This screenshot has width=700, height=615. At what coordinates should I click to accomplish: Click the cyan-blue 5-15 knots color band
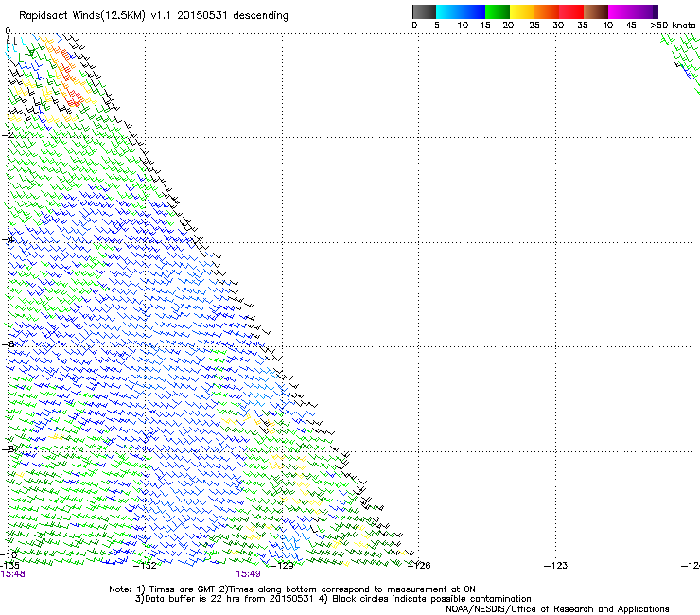point(461,11)
